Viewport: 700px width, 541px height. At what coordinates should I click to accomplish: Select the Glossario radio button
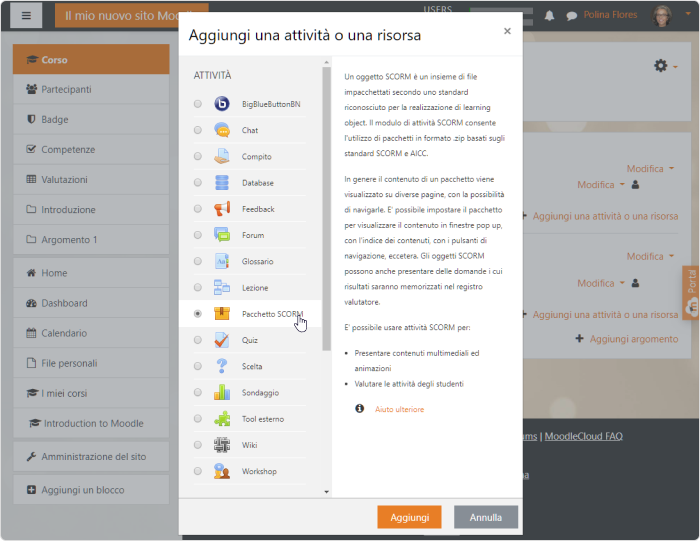pos(197,261)
